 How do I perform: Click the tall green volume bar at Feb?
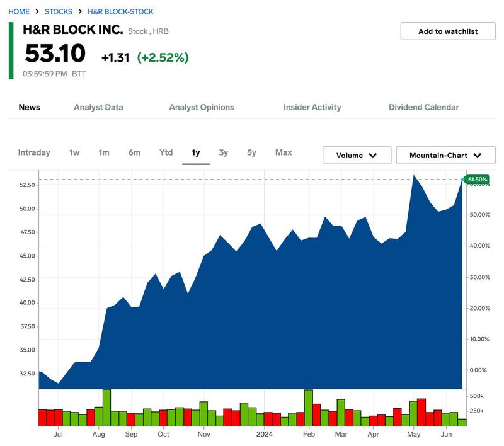[309, 408]
